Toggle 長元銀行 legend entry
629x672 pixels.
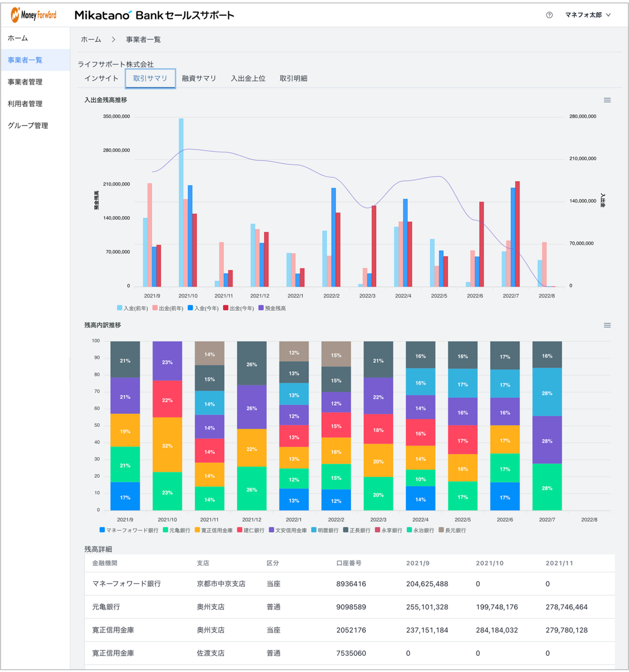[x=452, y=530]
